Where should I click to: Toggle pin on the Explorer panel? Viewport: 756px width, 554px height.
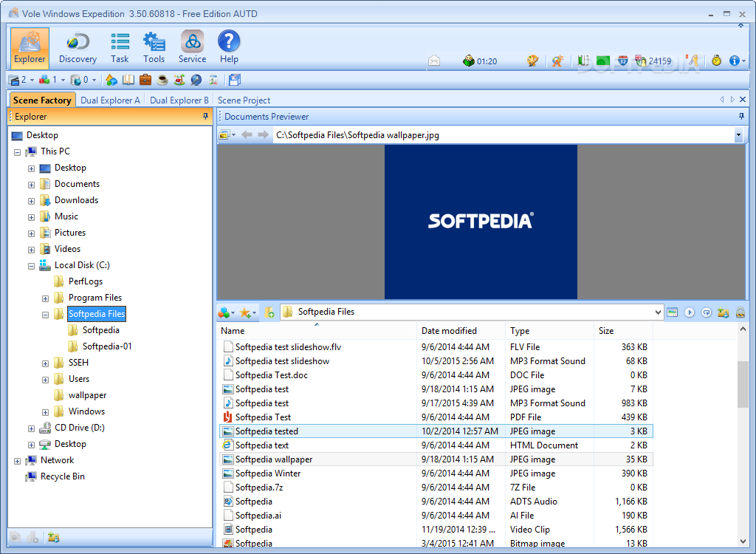tap(205, 116)
